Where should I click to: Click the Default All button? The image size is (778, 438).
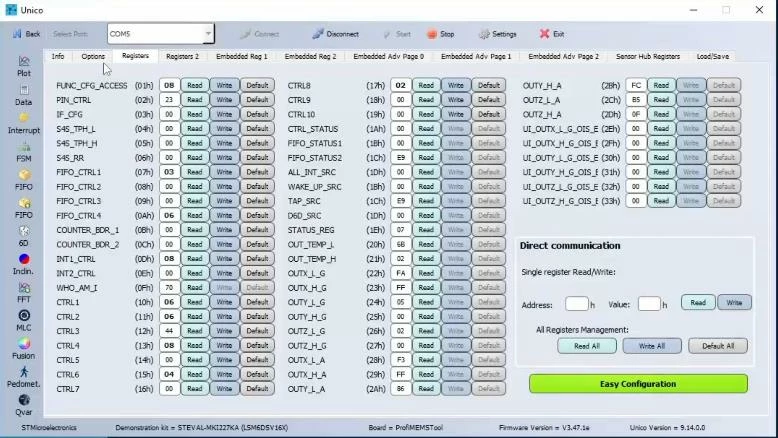coord(717,346)
